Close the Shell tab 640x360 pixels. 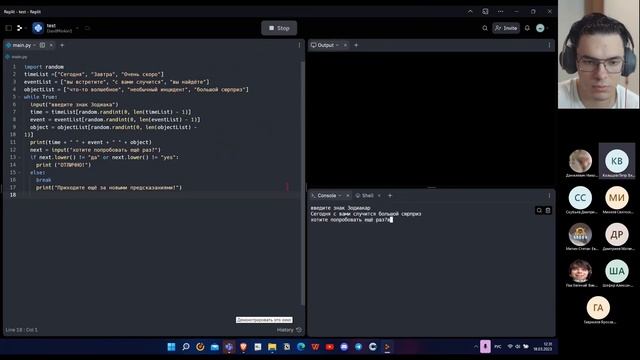(379, 196)
